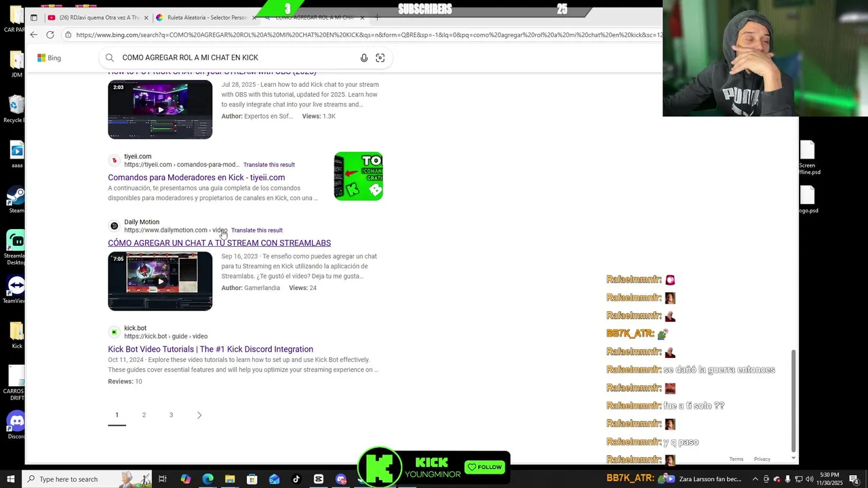Open Task View in the taskbar
Screen dimensions: 868x488
(x=163, y=479)
